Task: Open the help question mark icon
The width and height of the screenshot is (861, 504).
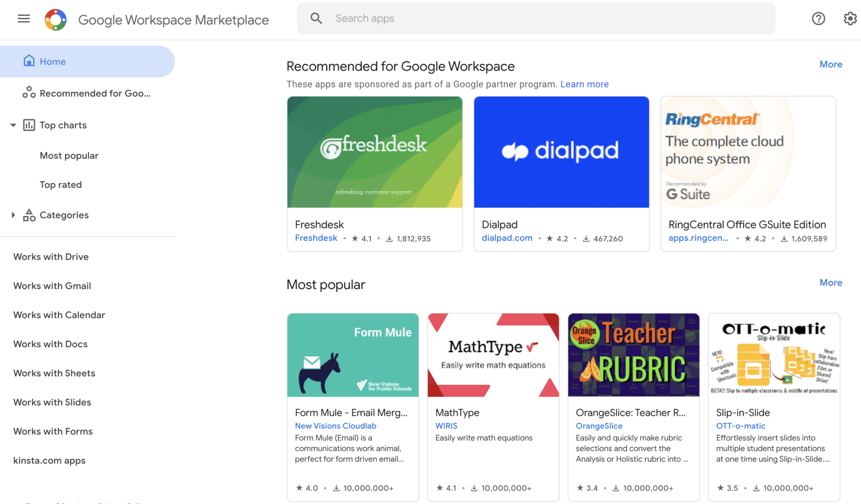Action: (818, 18)
